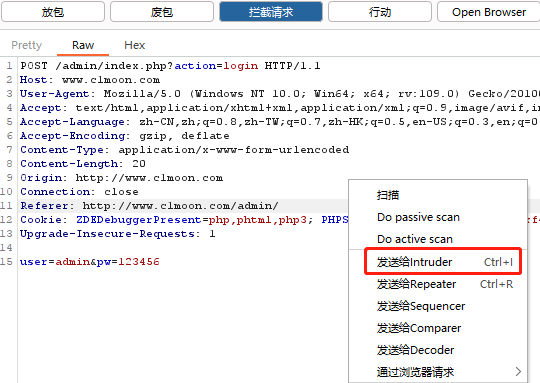Click the login value in the request line
Viewport: 540px width, 383px height.
[x=240, y=65]
